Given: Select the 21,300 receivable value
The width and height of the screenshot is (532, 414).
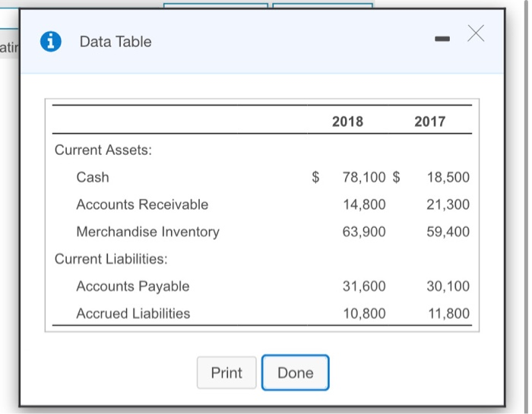Looking at the screenshot, I should point(448,204).
